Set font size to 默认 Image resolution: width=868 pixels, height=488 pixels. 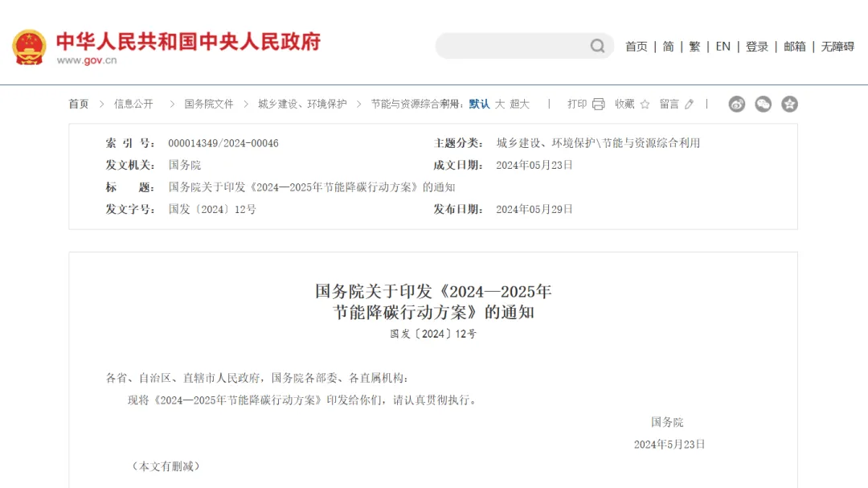tap(479, 104)
